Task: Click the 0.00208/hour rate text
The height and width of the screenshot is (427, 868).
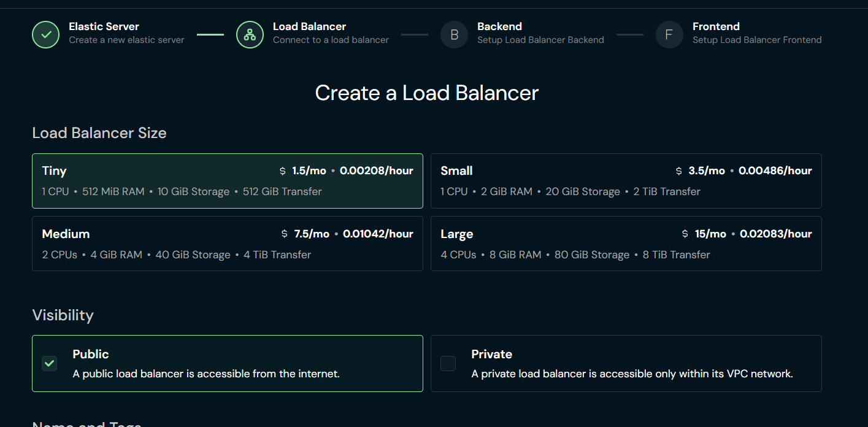Action: (x=377, y=171)
